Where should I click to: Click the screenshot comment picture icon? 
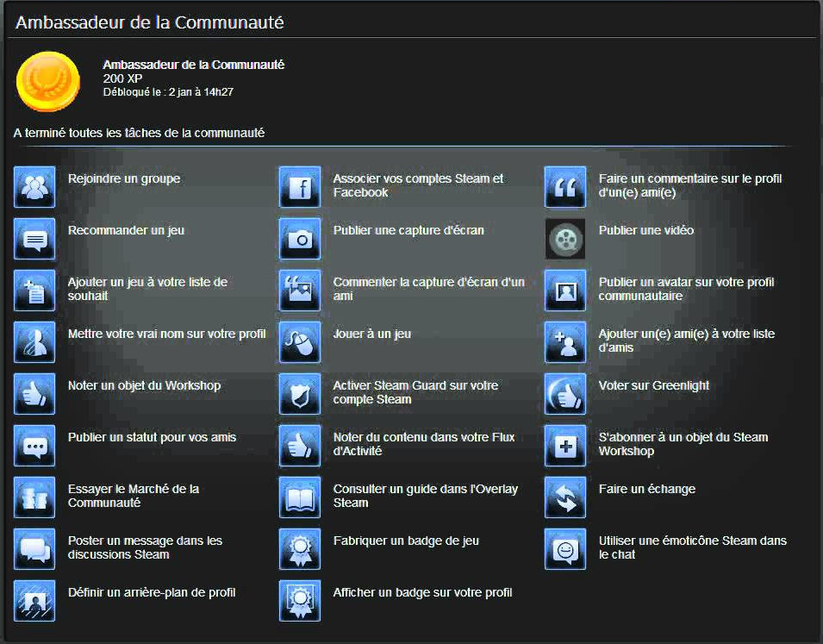coord(300,291)
